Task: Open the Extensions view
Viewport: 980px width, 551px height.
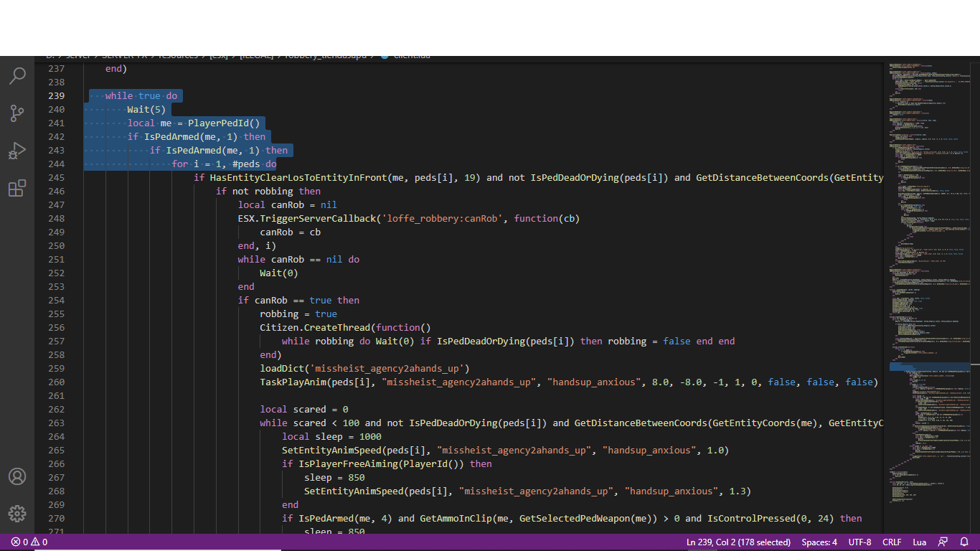Action: 17,187
